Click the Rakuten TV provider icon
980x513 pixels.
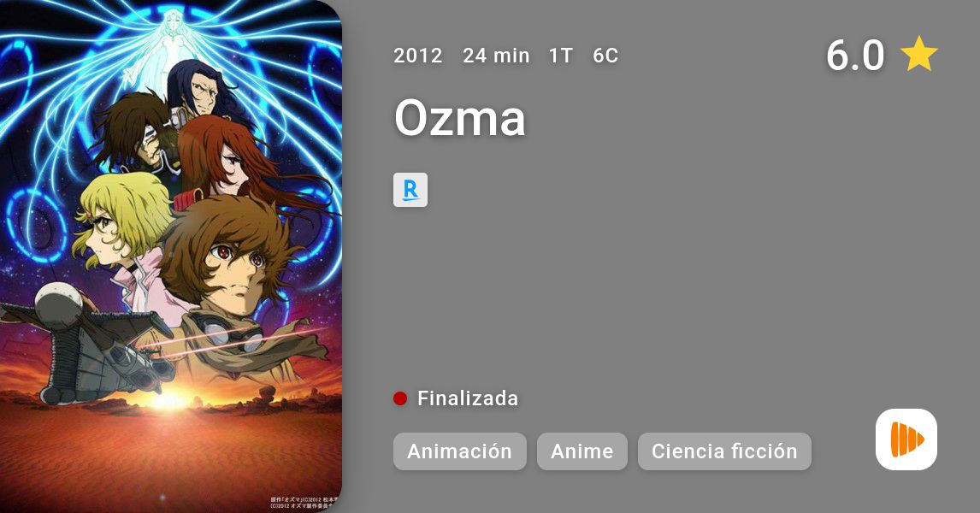(x=410, y=190)
